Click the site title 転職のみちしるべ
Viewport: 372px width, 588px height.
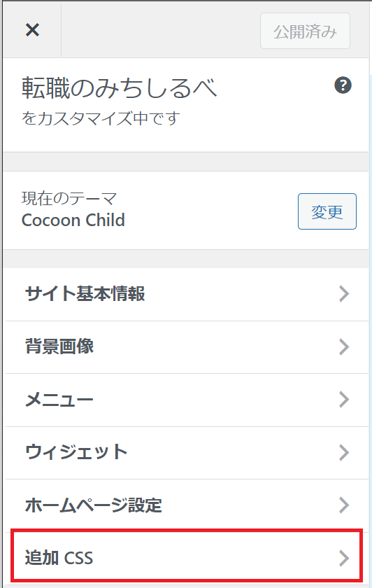click(119, 88)
